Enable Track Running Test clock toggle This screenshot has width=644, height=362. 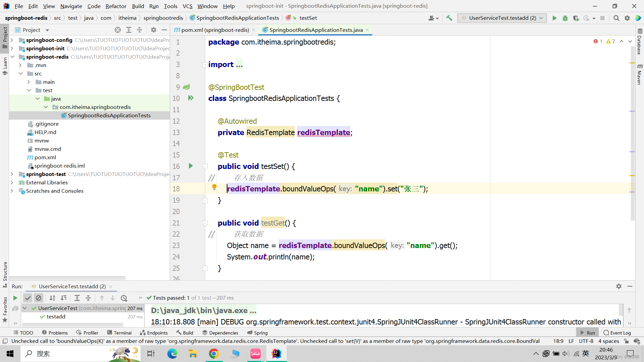(124, 298)
